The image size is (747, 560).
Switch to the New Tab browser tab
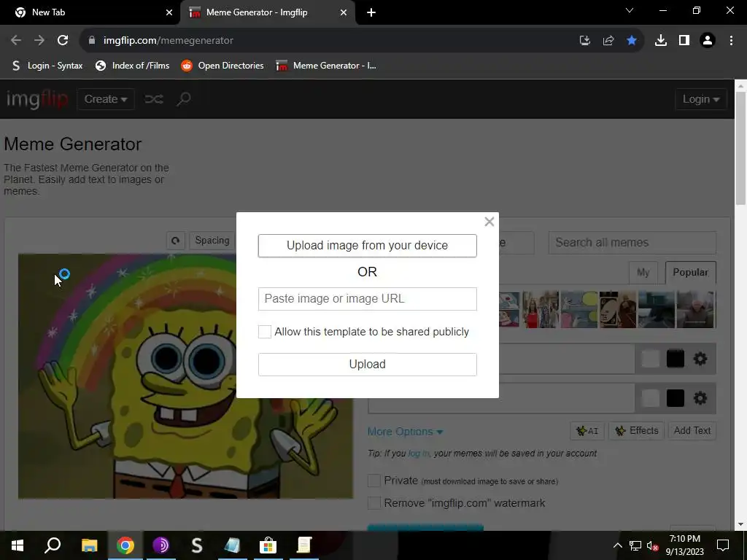click(x=90, y=12)
